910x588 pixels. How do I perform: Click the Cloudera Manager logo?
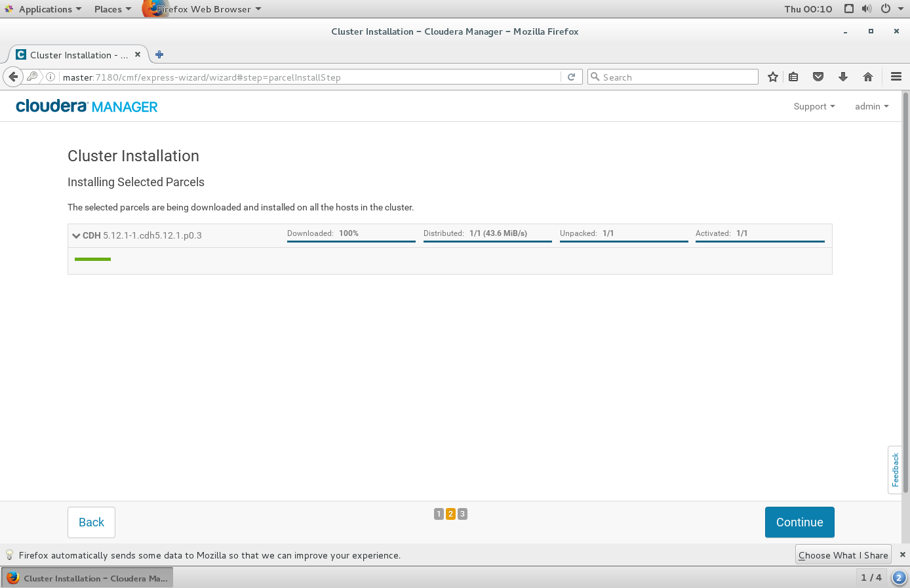(x=87, y=106)
